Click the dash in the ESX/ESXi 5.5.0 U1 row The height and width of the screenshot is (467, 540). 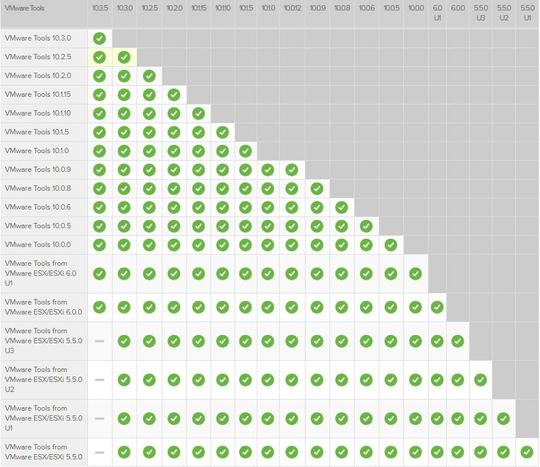point(100,418)
